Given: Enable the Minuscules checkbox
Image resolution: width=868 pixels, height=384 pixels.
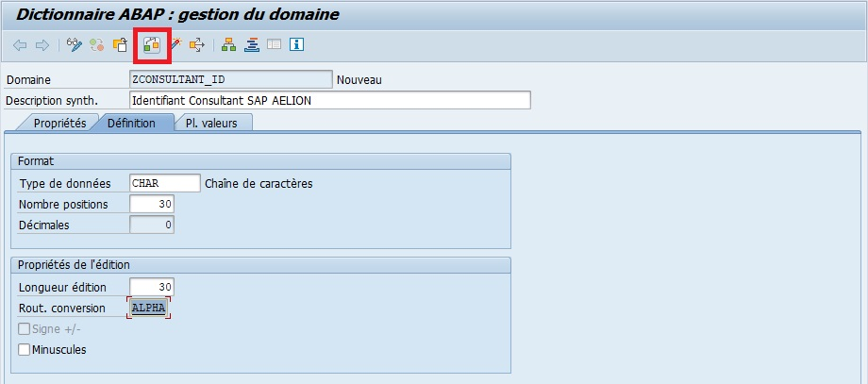Looking at the screenshot, I should (25, 350).
